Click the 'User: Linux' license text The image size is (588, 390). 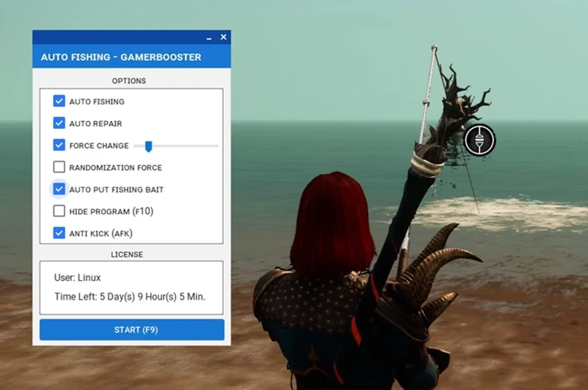(x=77, y=278)
